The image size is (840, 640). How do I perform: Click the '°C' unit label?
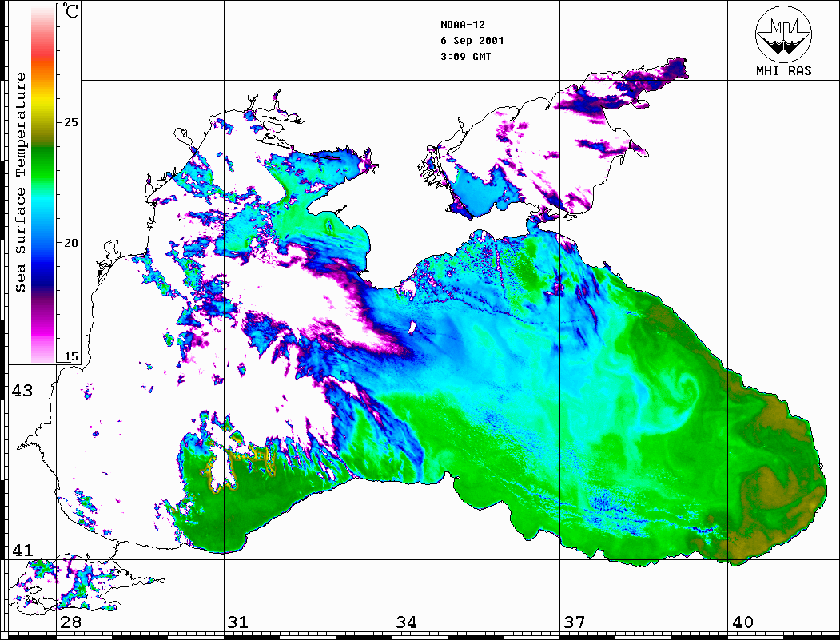(70, 10)
